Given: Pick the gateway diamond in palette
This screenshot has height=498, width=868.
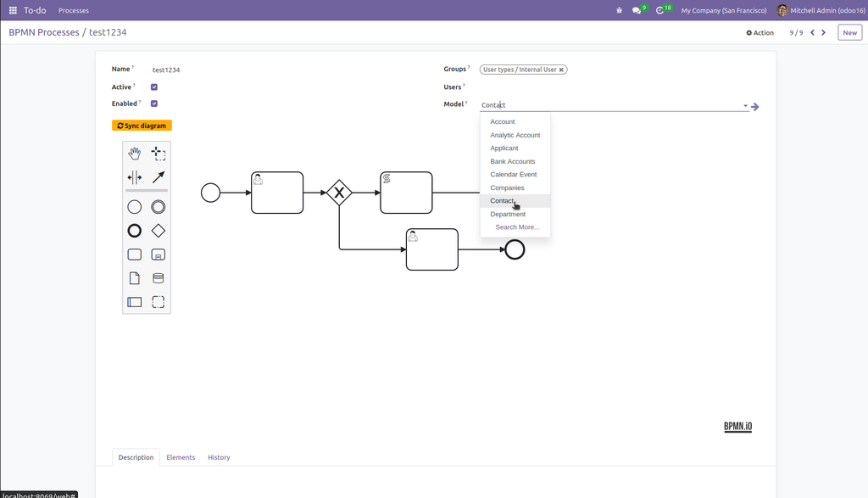Looking at the screenshot, I should click(x=159, y=231).
